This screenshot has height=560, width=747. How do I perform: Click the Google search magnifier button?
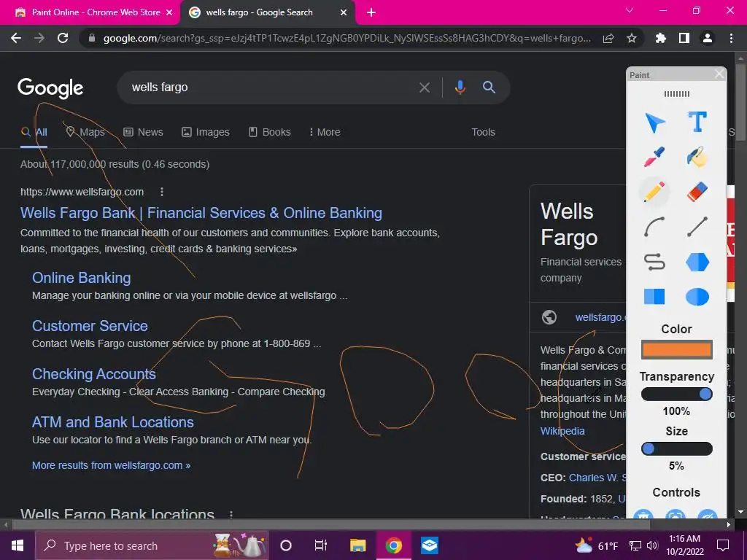489,87
